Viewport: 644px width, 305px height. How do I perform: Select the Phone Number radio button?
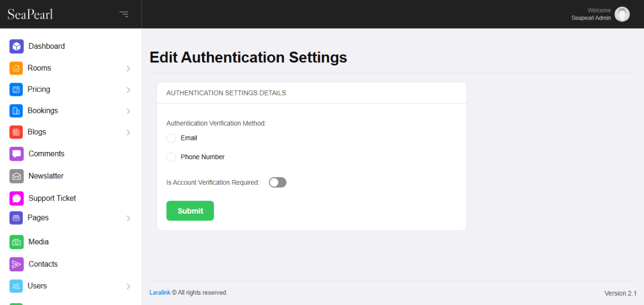171,157
